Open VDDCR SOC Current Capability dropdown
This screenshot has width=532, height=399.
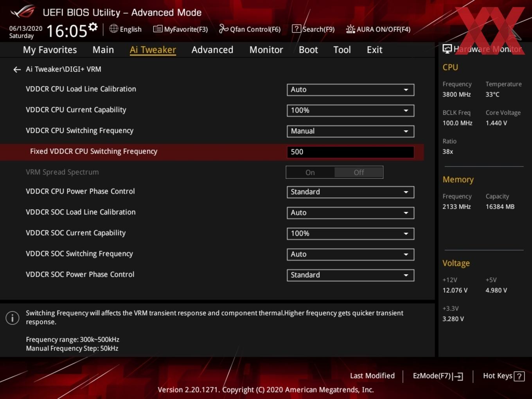(x=350, y=234)
